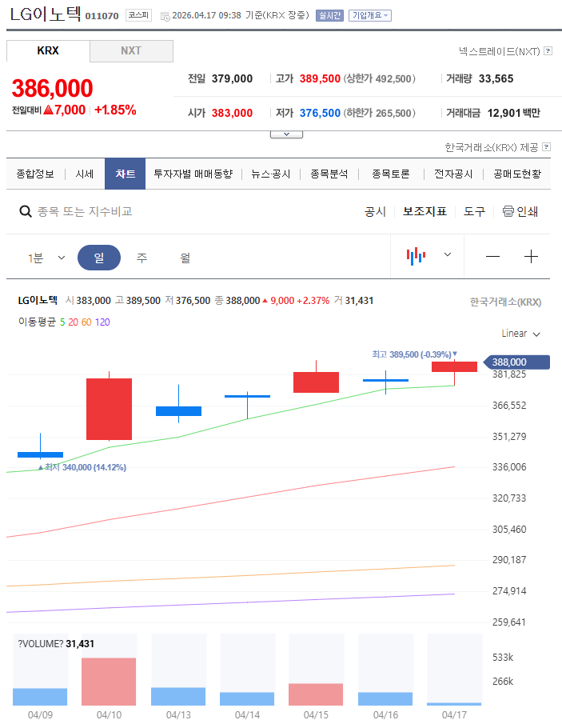Focus the 종목 또는 지수비교 search field

pos(85,212)
